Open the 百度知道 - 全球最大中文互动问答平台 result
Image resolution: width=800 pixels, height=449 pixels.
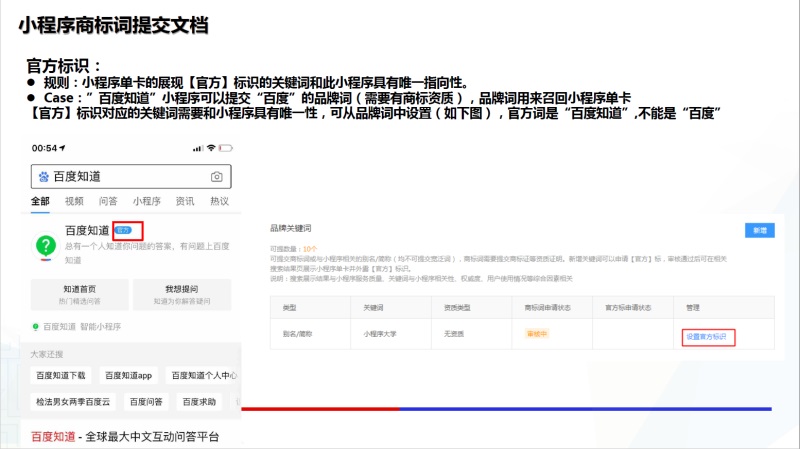[x=125, y=437]
